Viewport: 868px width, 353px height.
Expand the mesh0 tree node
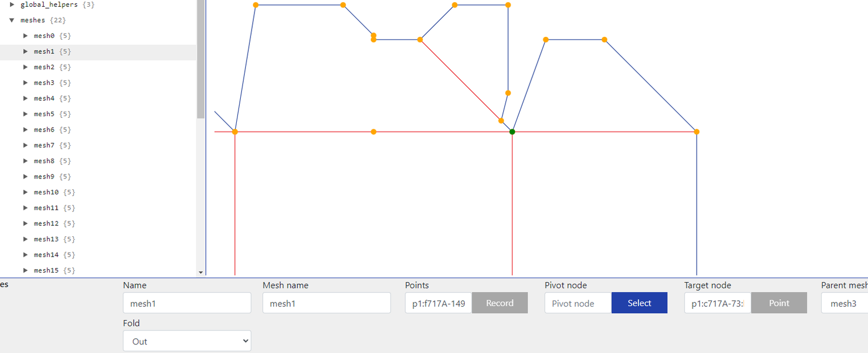click(x=25, y=36)
